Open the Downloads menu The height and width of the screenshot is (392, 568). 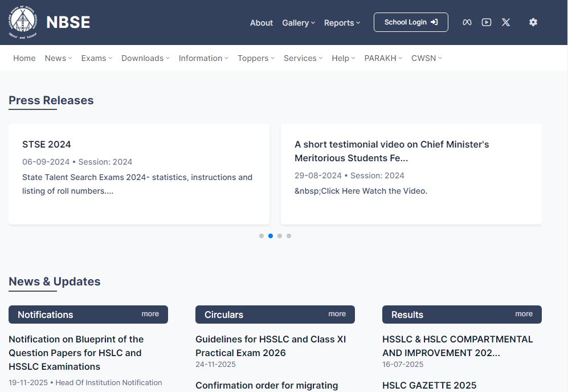pyautogui.click(x=145, y=58)
